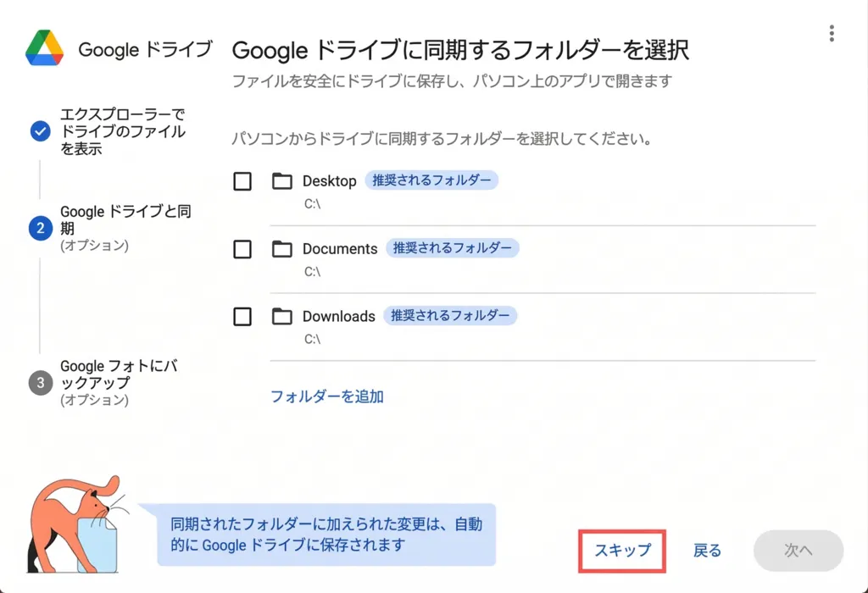Image resolution: width=868 pixels, height=593 pixels.
Task: Click the Desktop folder icon
Action: tap(282, 181)
